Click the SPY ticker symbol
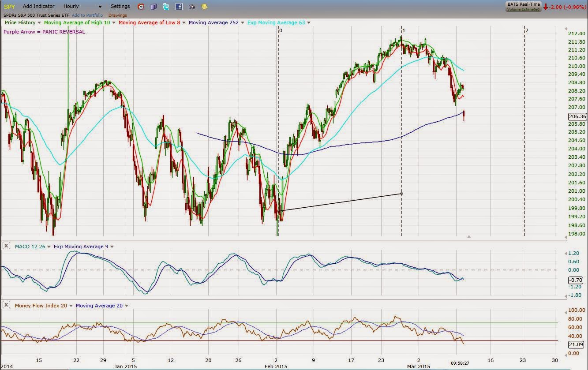This screenshot has height=370, width=588. (x=10, y=7)
